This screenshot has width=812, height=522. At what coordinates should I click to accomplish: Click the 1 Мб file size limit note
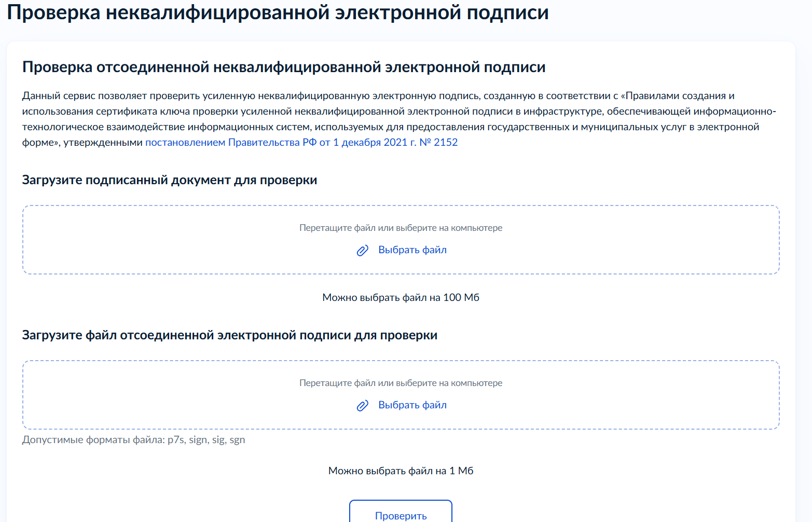pyautogui.click(x=401, y=471)
